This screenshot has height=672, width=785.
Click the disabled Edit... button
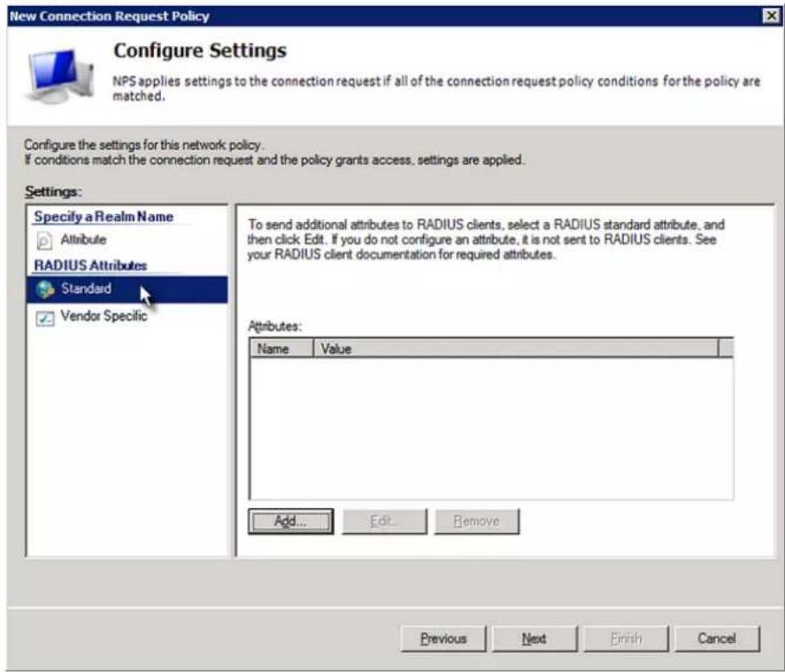(x=384, y=521)
